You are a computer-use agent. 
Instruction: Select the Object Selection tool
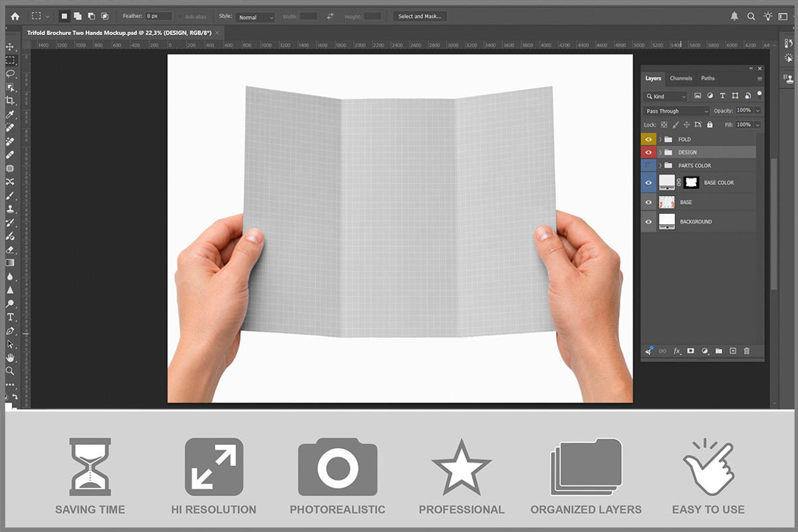pos(10,87)
